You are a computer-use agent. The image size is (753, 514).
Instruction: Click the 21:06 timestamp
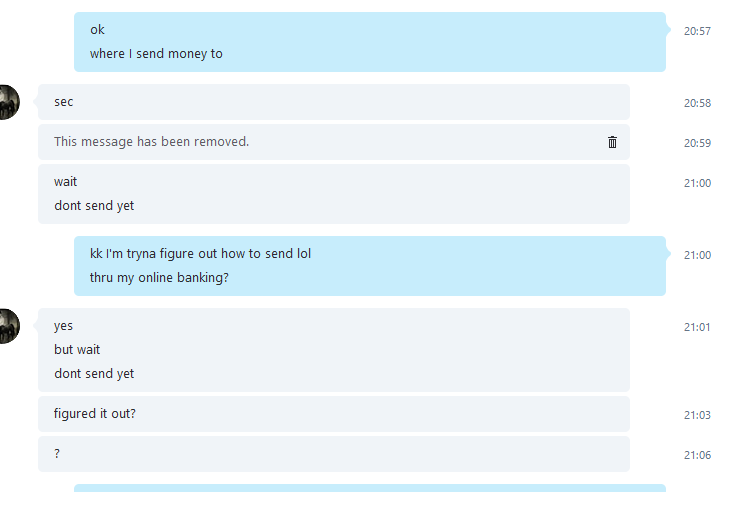click(x=697, y=455)
